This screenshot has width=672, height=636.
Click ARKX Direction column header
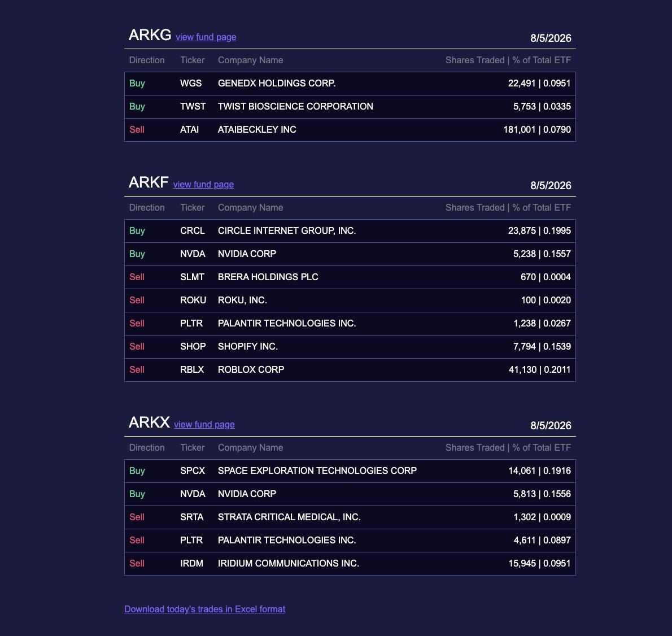(x=147, y=447)
